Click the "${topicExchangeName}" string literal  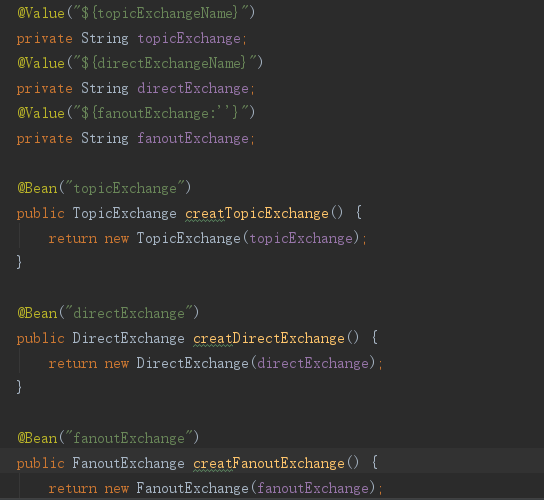tap(160, 13)
